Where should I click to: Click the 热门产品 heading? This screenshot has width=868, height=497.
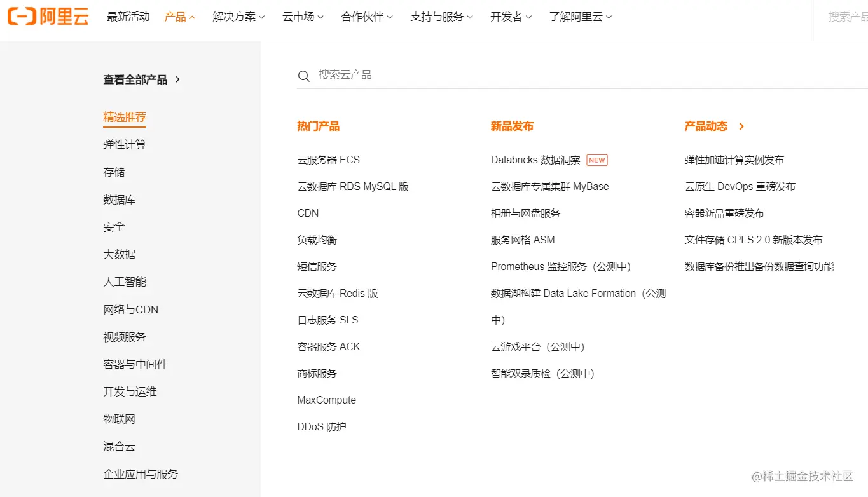tap(319, 126)
